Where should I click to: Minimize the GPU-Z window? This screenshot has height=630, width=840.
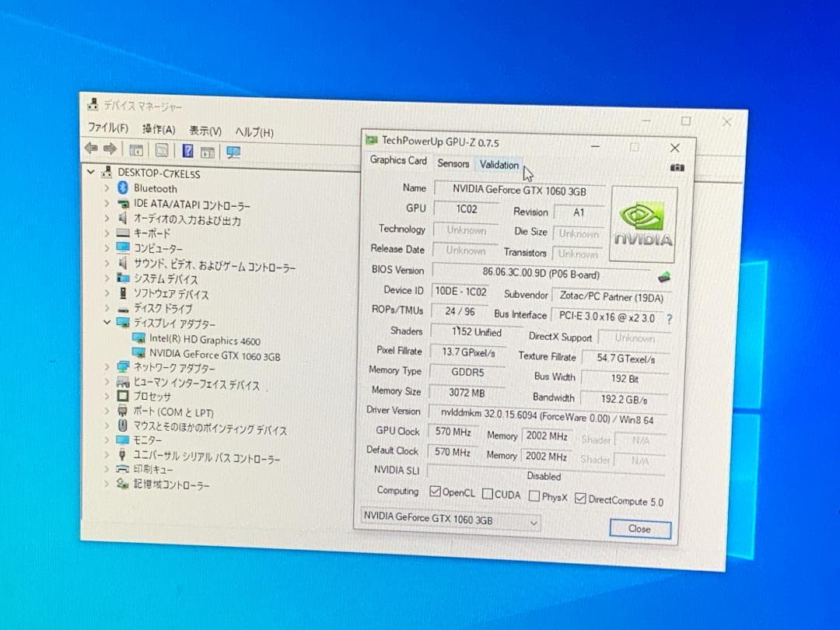595,145
